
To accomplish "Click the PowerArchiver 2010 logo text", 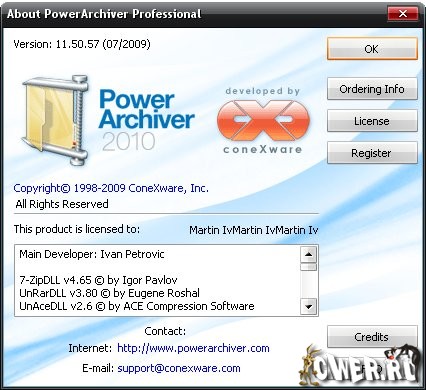I will pyautogui.click(x=146, y=120).
